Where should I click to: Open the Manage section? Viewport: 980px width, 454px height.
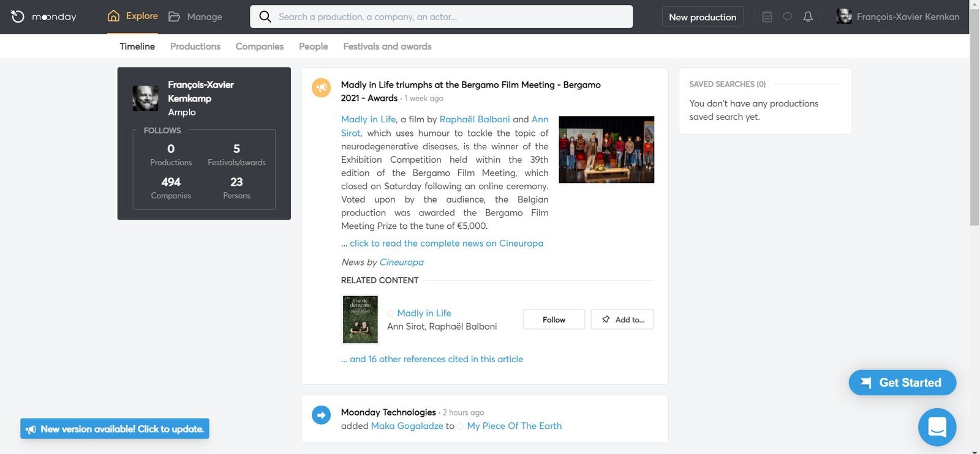[195, 17]
